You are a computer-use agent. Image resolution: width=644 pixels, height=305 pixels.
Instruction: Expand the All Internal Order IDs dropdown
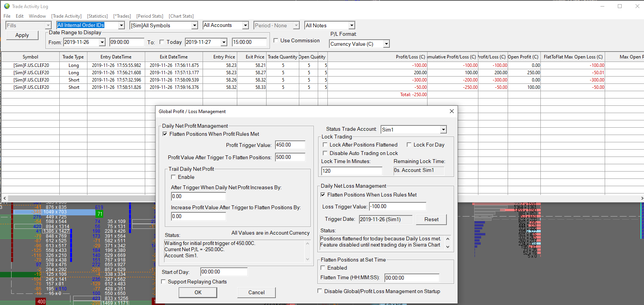121,25
